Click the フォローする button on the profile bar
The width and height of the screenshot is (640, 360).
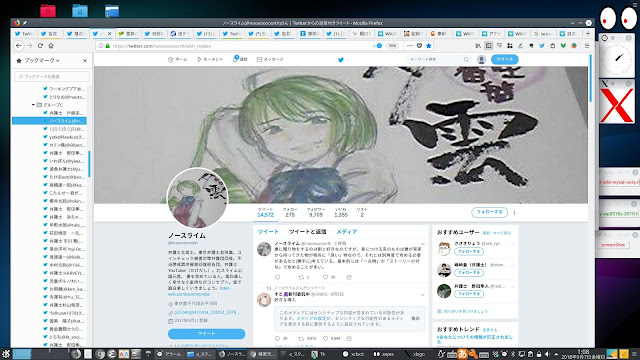(489, 212)
